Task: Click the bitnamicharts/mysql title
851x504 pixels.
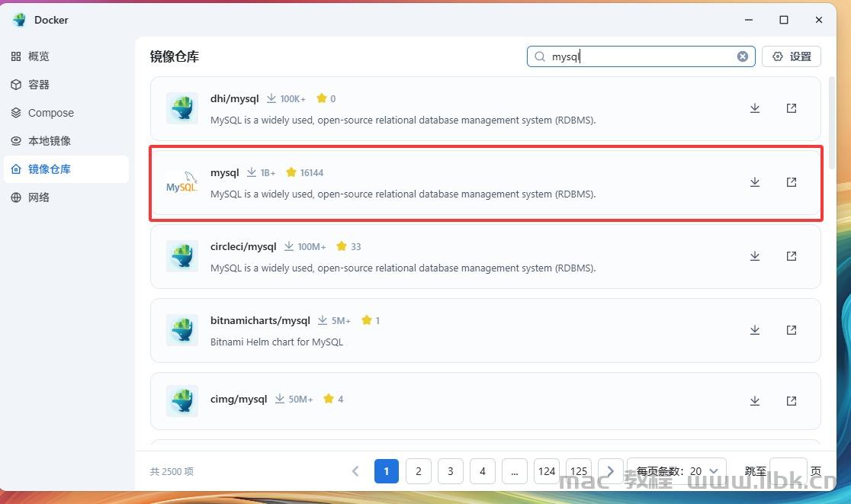Action: [260, 320]
